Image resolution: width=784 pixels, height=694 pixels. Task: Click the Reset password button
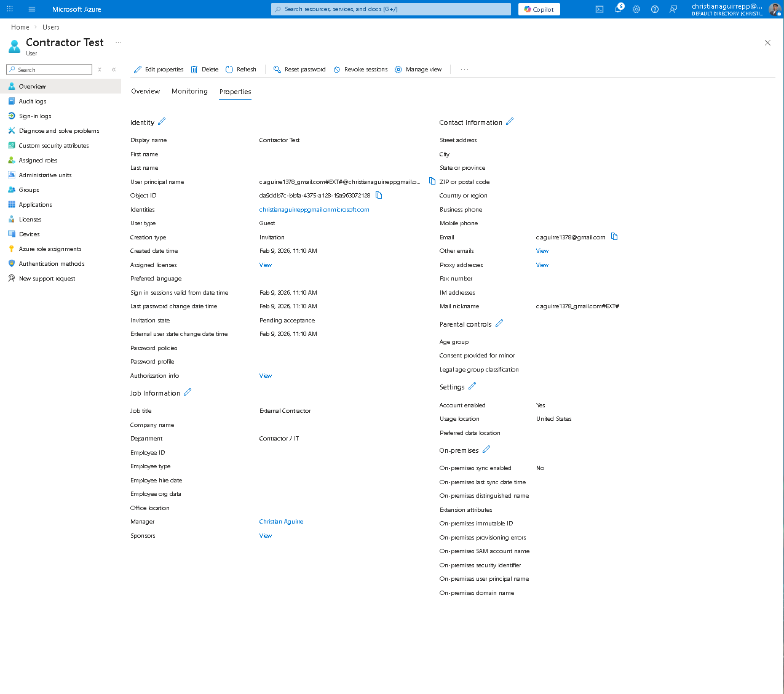click(x=299, y=70)
